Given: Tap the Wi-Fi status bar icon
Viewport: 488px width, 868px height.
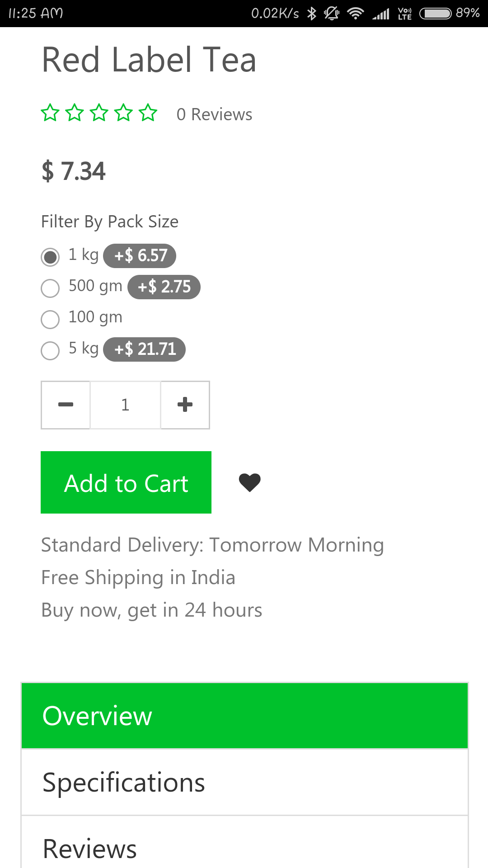Looking at the screenshot, I should pos(356,13).
